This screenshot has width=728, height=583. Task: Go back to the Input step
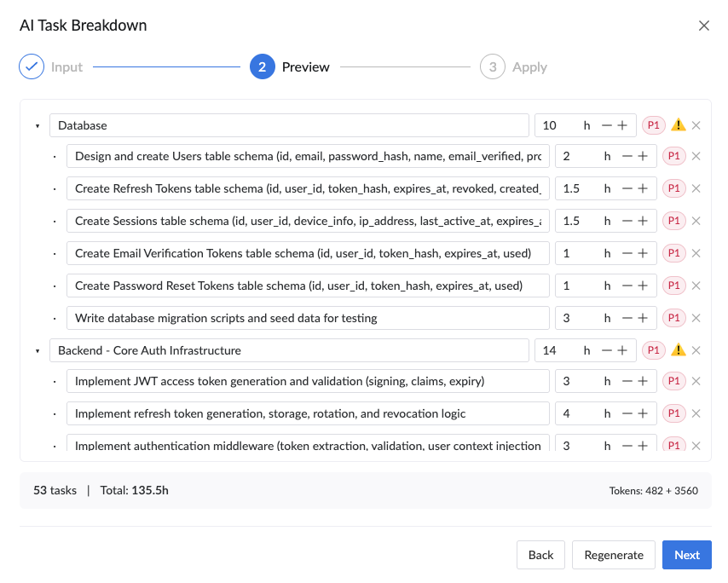coord(66,66)
